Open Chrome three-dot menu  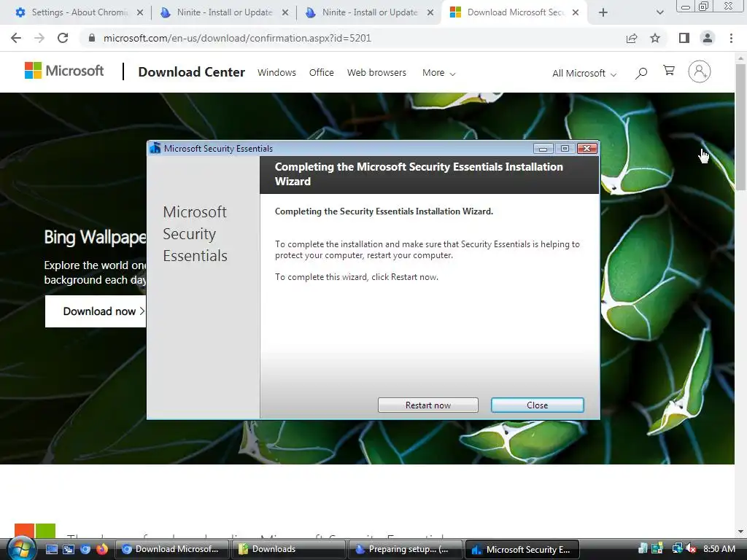(x=731, y=38)
